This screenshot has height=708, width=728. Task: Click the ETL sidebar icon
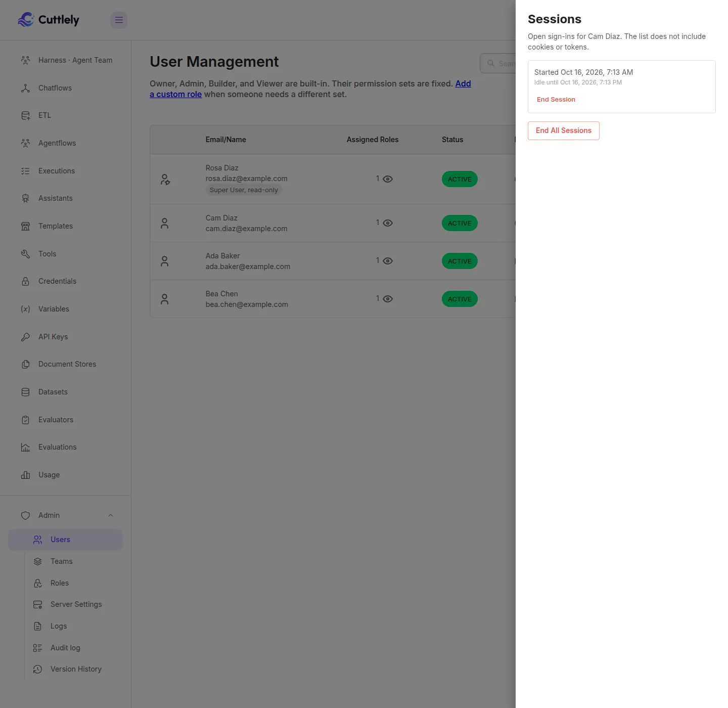point(25,115)
